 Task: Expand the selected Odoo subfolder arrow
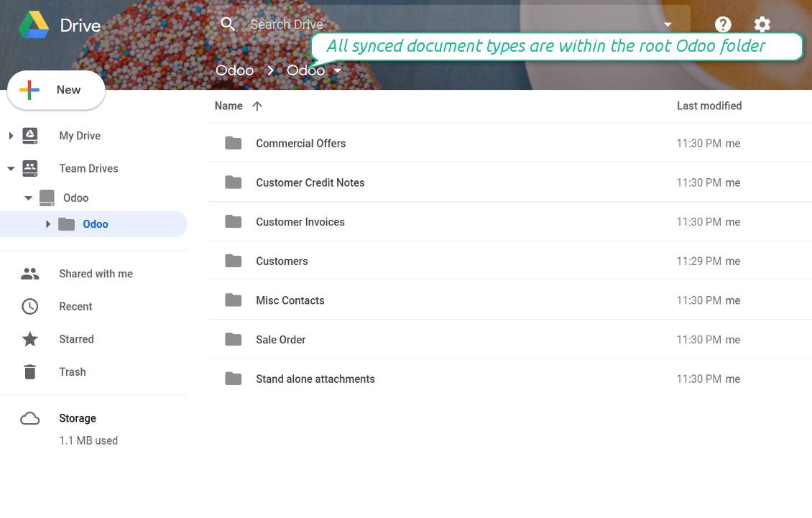click(x=47, y=223)
